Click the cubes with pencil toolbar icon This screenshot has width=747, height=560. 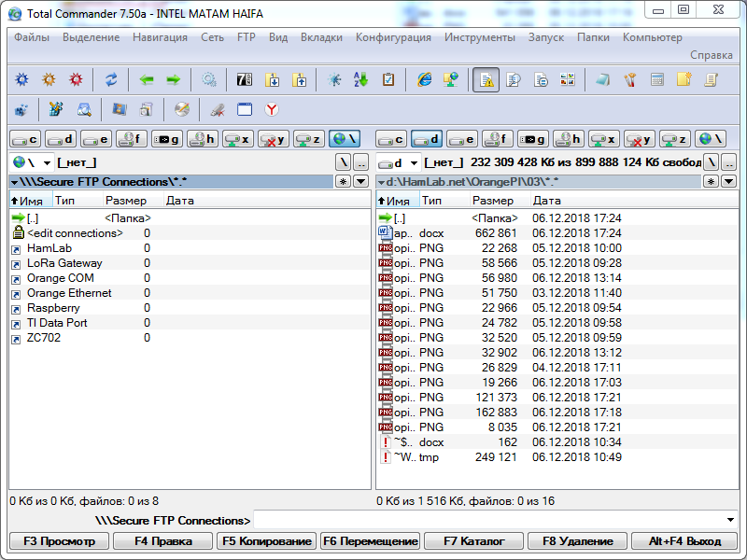point(57,110)
